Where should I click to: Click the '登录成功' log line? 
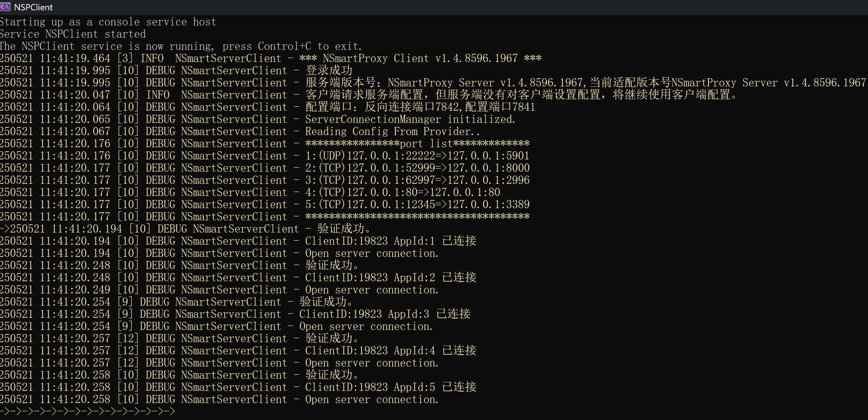click(x=176, y=71)
